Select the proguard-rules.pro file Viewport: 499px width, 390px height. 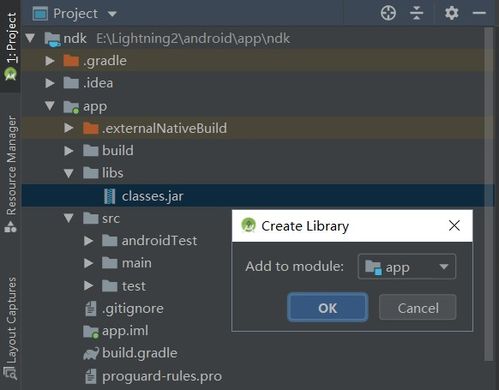[x=162, y=376]
